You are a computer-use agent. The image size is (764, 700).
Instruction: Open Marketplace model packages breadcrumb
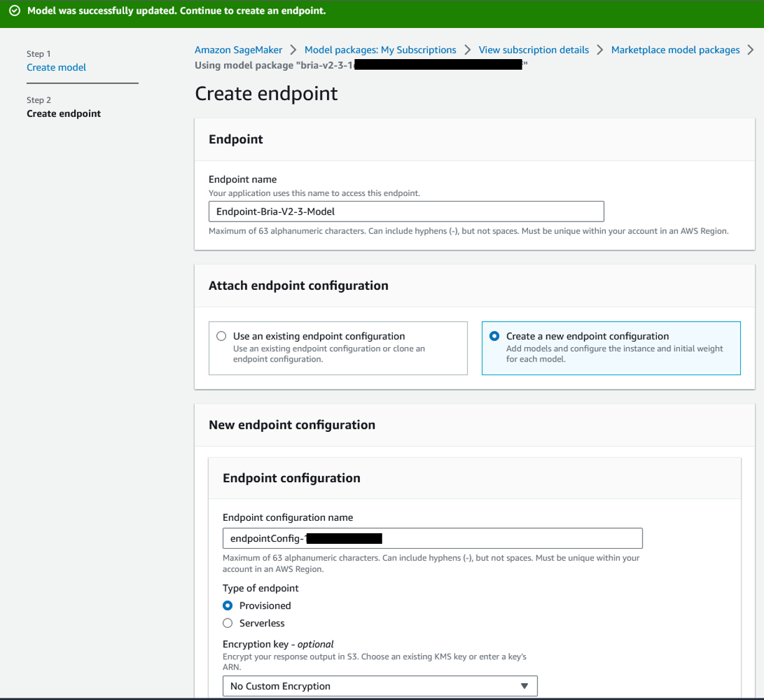pyautogui.click(x=676, y=50)
